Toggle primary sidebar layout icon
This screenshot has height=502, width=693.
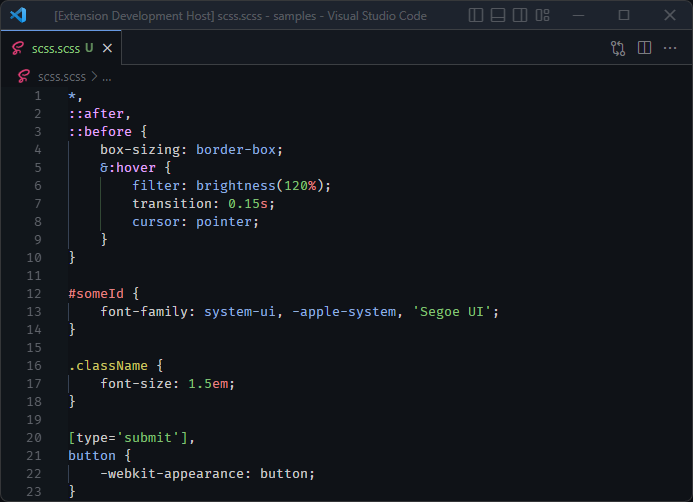(476, 15)
